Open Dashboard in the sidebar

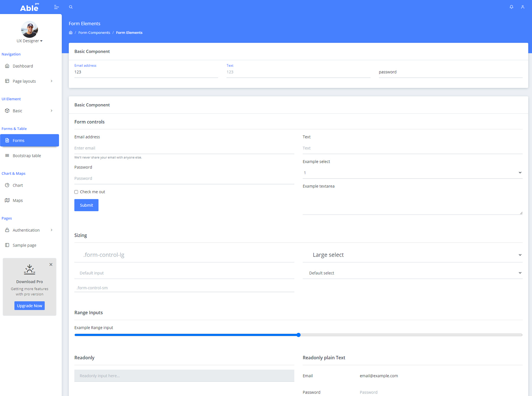23,66
